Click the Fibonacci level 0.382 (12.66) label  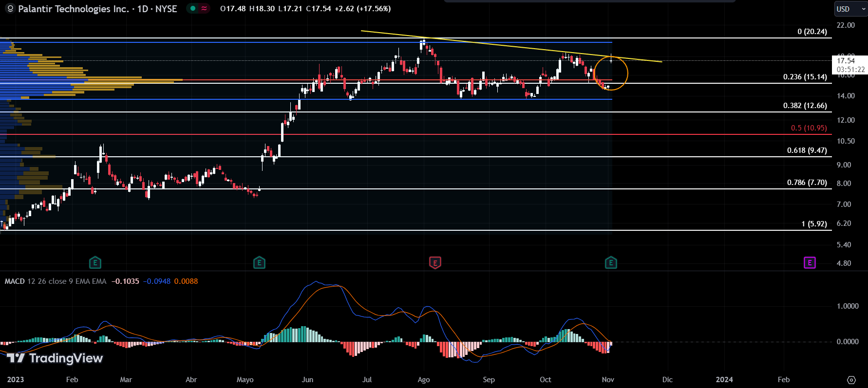pos(805,106)
